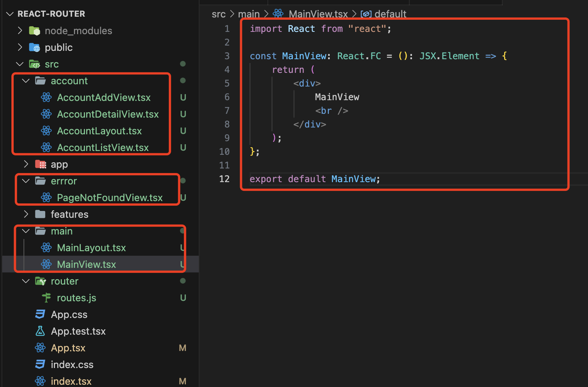588x387 pixels.
Task: Click the red app folder icon
Action: tap(41, 164)
